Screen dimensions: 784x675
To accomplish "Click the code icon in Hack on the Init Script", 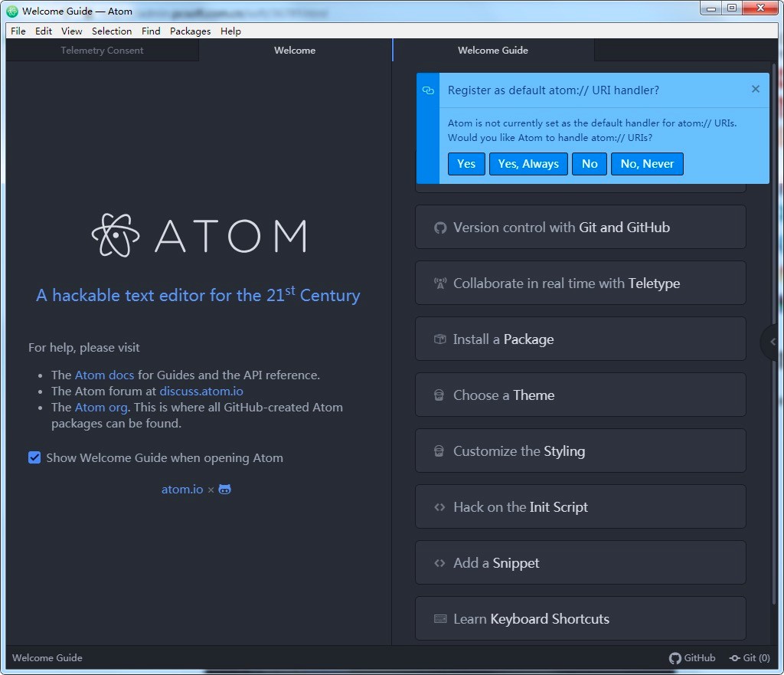I will pos(439,506).
